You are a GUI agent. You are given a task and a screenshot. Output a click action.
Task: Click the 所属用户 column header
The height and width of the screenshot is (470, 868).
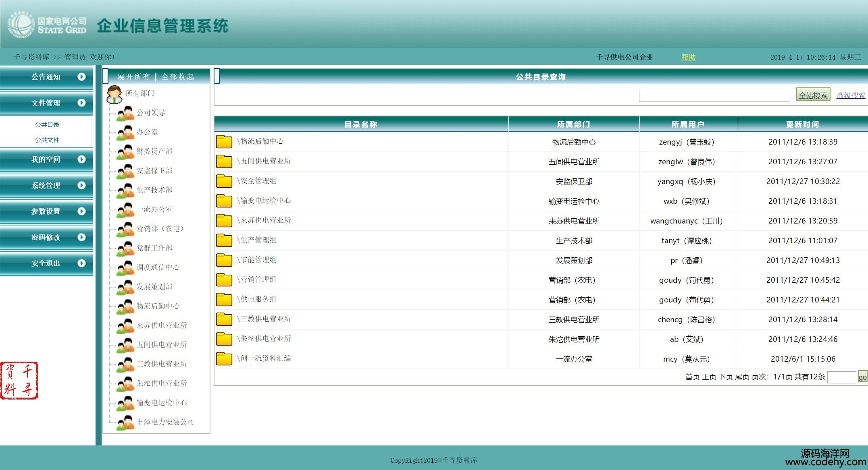[688, 124]
